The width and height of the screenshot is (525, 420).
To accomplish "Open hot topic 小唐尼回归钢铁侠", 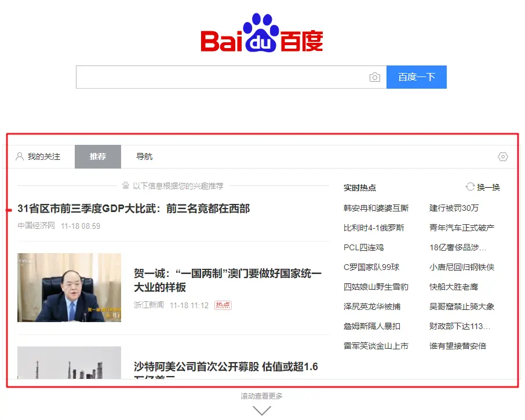I will [462, 268].
